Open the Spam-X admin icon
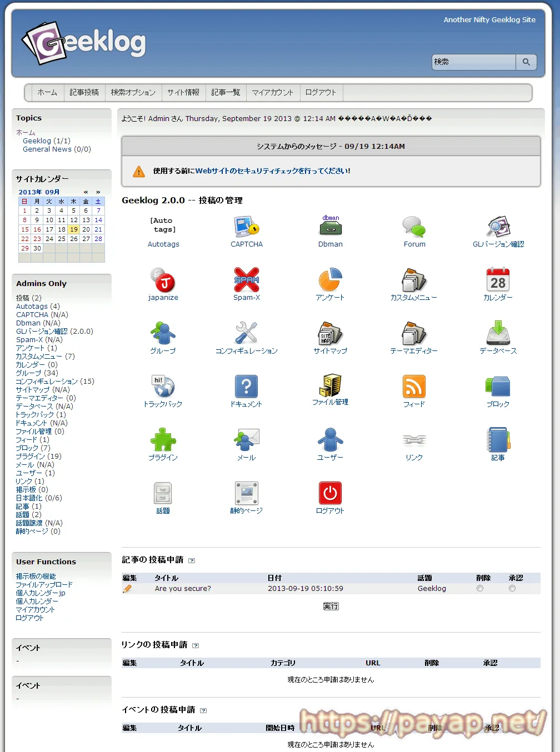 pos(247,280)
